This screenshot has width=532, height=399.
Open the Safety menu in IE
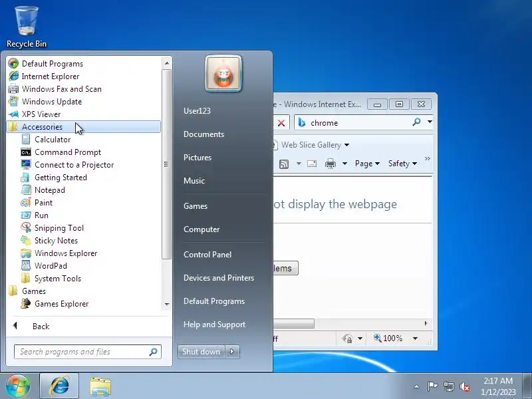[x=402, y=164]
